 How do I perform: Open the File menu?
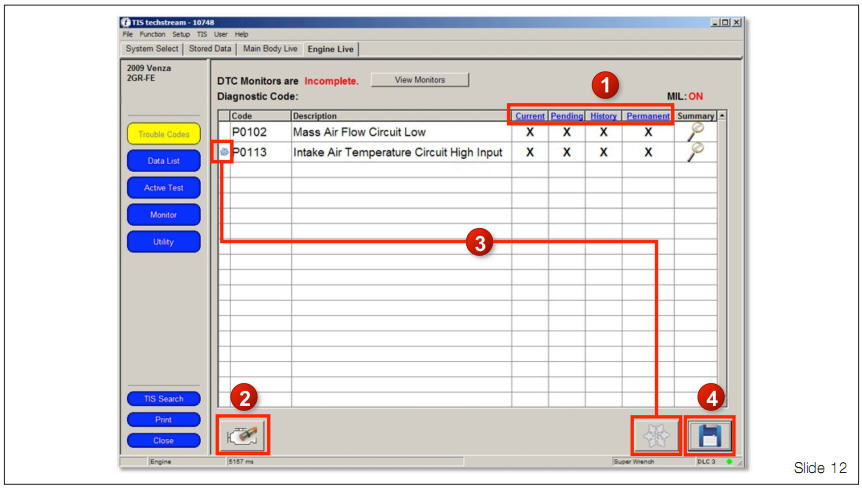[128, 34]
